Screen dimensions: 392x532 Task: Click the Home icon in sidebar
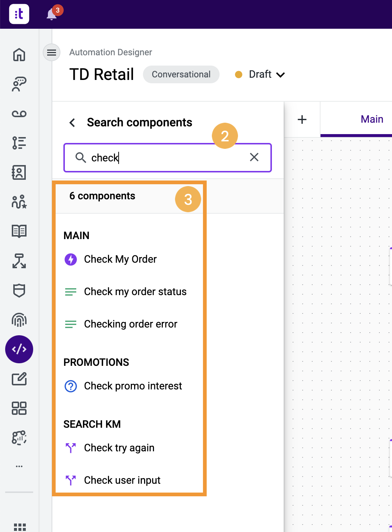[x=19, y=55]
